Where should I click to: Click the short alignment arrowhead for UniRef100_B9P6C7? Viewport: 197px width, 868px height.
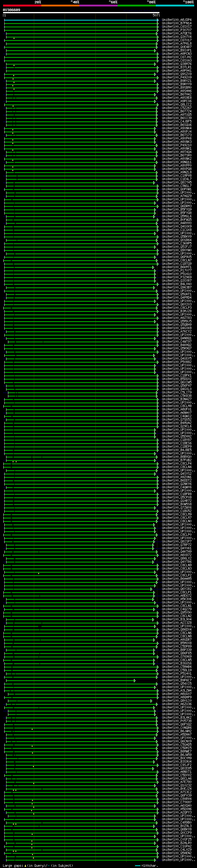tap(135, 680)
